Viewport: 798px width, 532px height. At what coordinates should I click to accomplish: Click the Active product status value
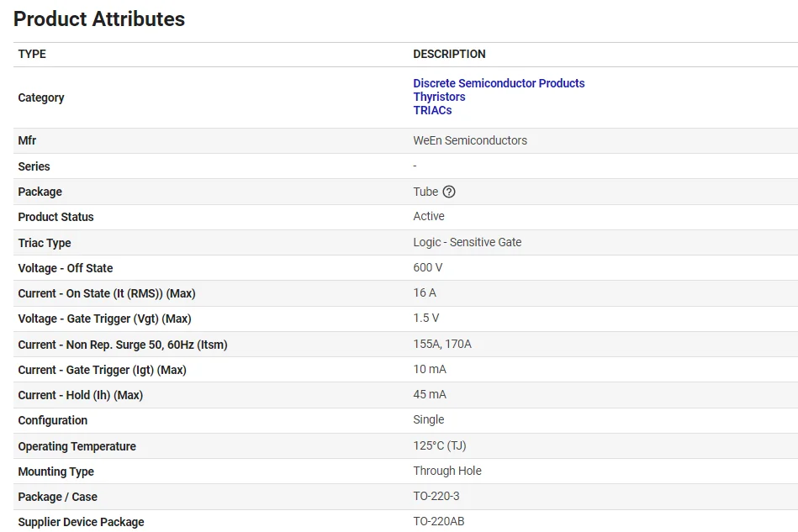429,216
